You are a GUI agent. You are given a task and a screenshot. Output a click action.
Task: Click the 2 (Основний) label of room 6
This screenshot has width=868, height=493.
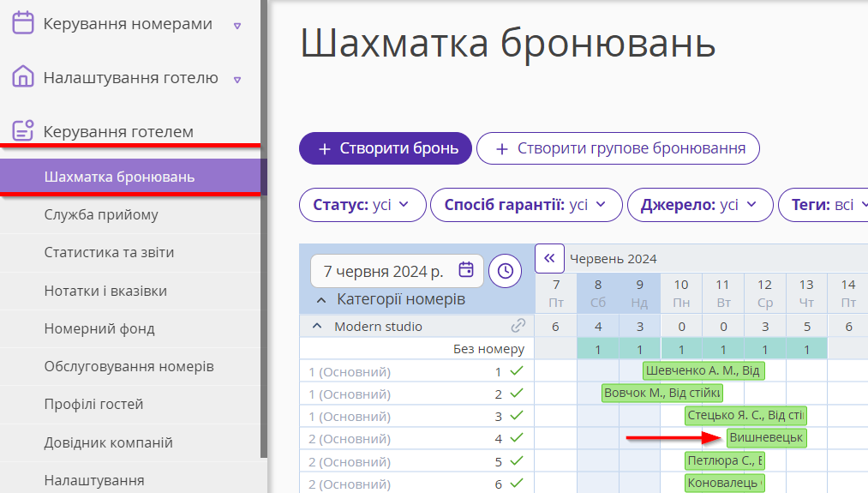click(x=350, y=484)
